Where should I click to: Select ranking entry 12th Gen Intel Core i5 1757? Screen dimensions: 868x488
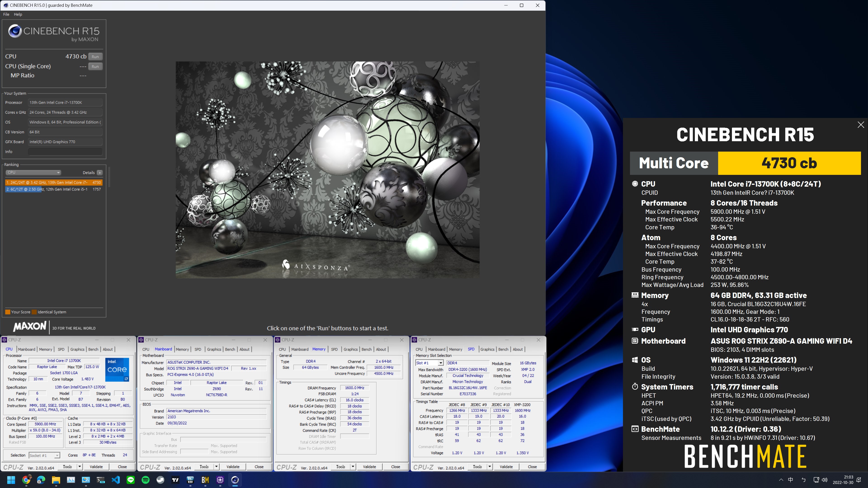click(54, 189)
